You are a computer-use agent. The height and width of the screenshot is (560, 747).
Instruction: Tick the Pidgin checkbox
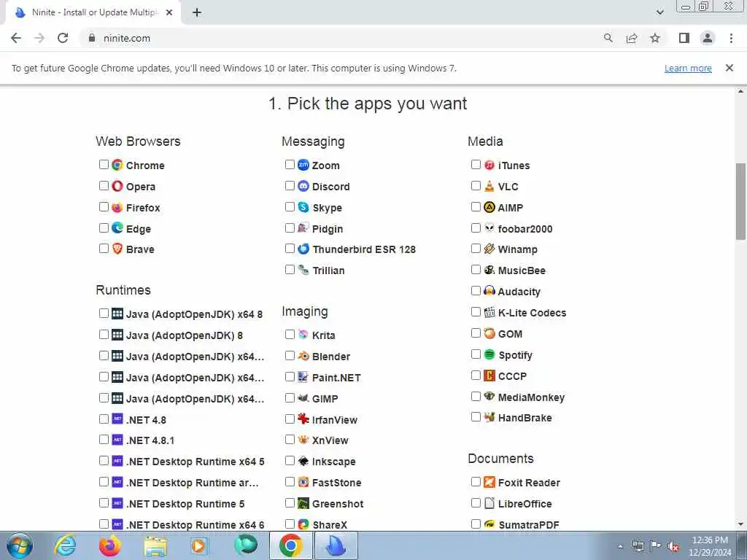pos(290,227)
